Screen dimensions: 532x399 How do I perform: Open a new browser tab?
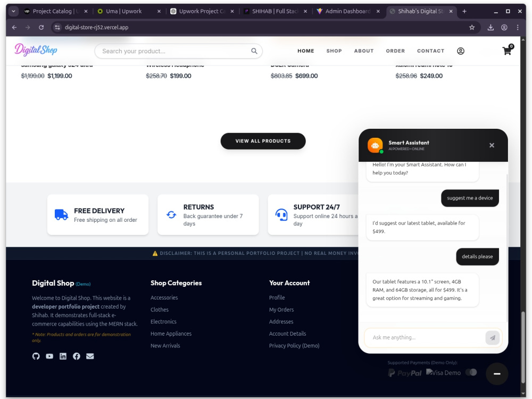click(464, 11)
